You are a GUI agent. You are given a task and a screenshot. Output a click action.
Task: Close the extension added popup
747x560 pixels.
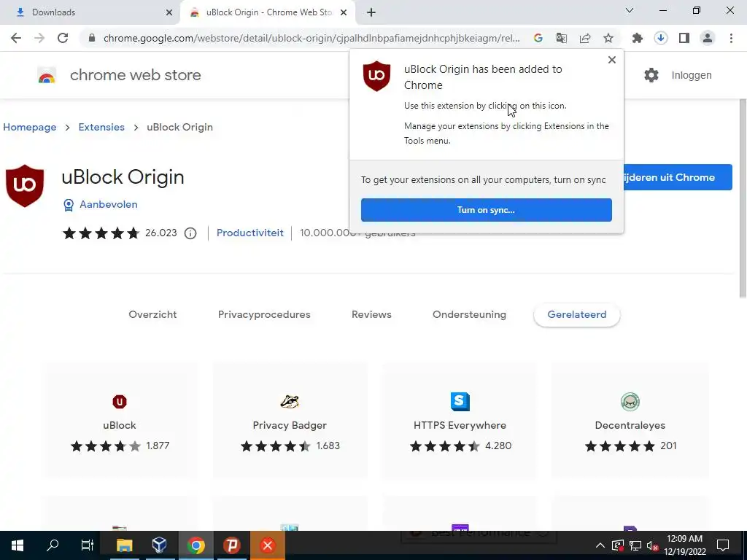pyautogui.click(x=612, y=60)
